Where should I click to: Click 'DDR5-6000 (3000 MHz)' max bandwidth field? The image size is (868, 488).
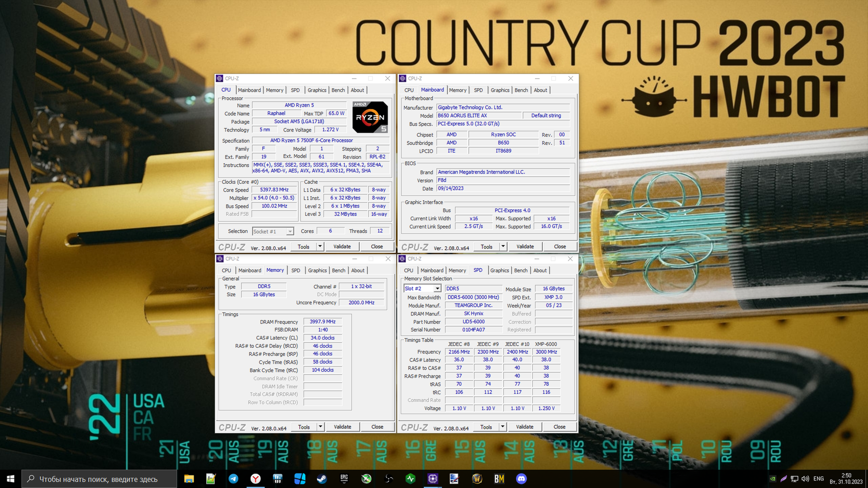tap(473, 297)
